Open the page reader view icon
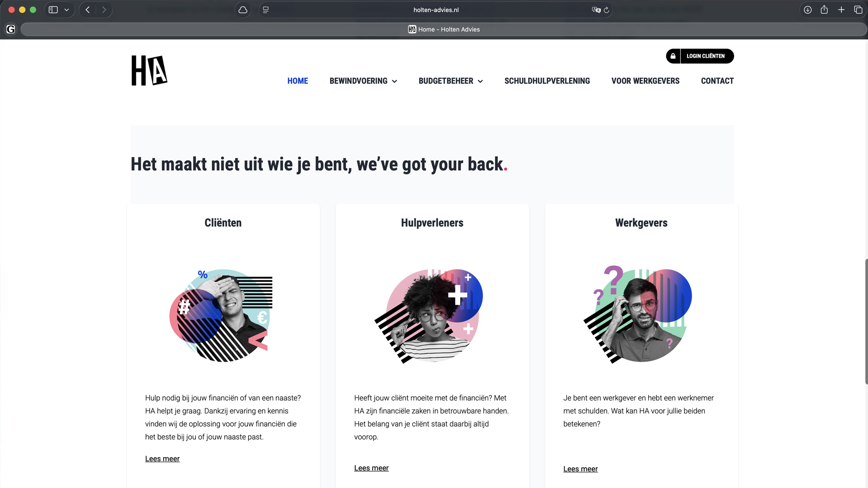The height and width of the screenshot is (488, 868). (266, 9)
